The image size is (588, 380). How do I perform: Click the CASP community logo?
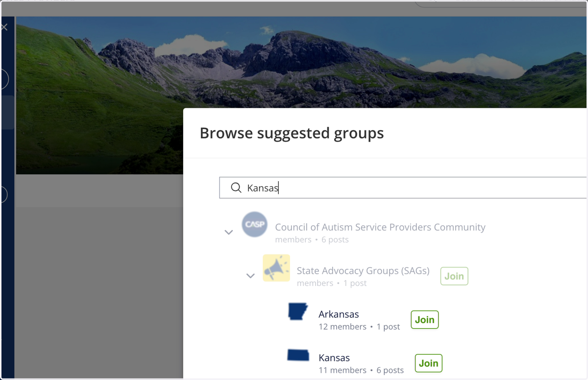tap(255, 225)
